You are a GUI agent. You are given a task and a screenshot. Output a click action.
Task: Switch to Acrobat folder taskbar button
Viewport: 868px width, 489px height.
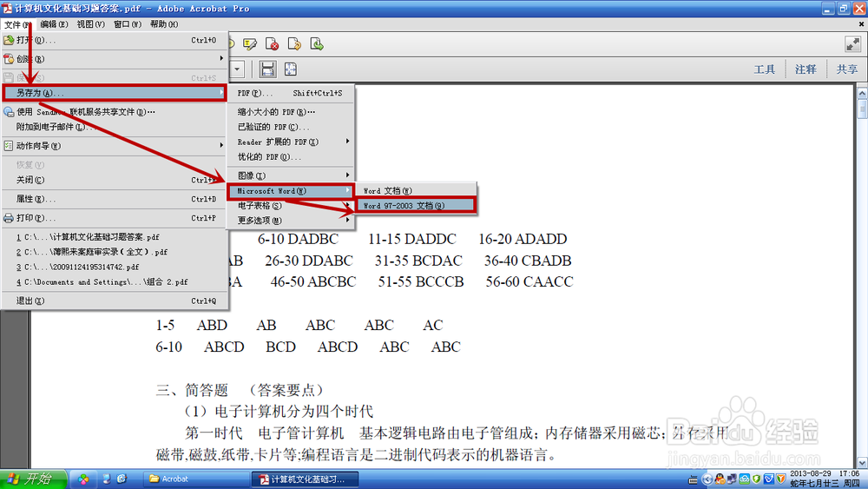pos(196,479)
